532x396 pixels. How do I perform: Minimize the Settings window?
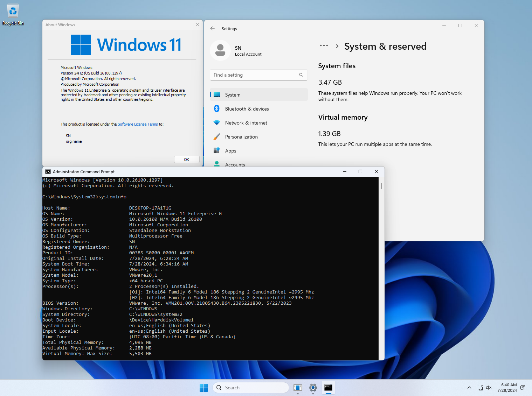pos(444,26)
